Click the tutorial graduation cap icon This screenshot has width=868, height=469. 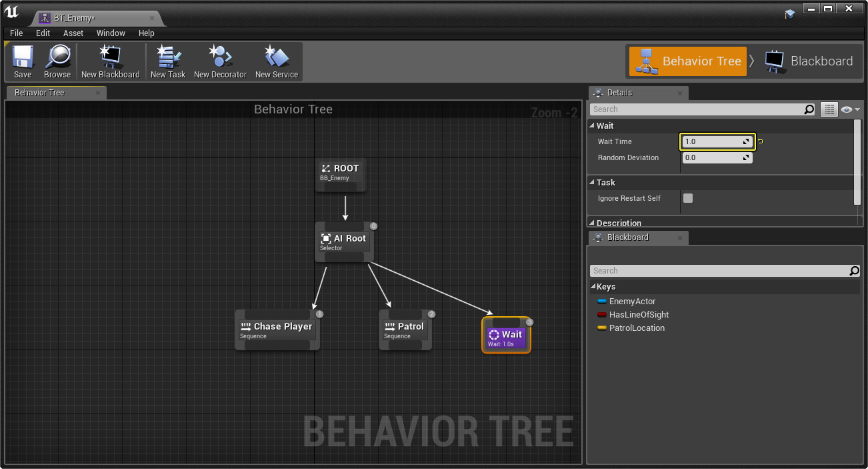pos(790,13)
